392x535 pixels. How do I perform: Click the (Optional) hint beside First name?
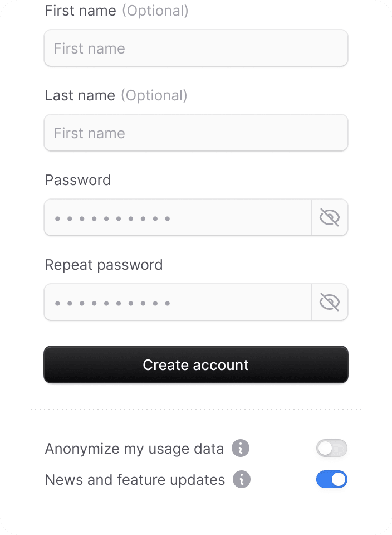155,11
